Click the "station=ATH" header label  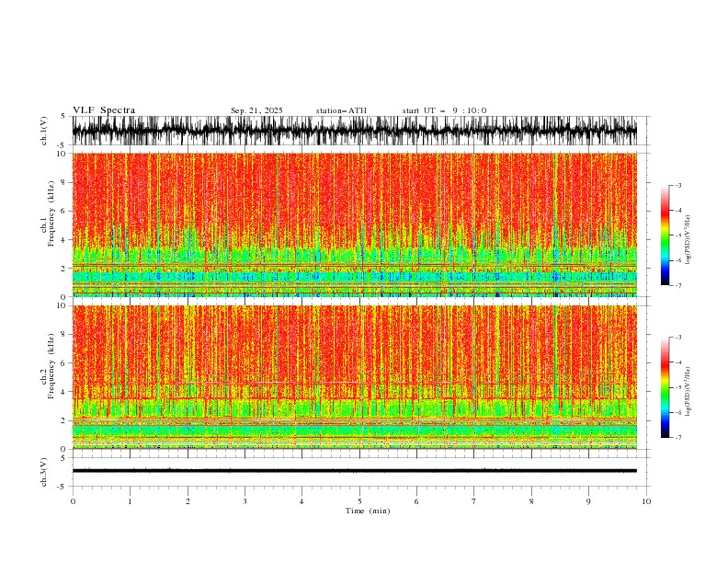point(341,110)
